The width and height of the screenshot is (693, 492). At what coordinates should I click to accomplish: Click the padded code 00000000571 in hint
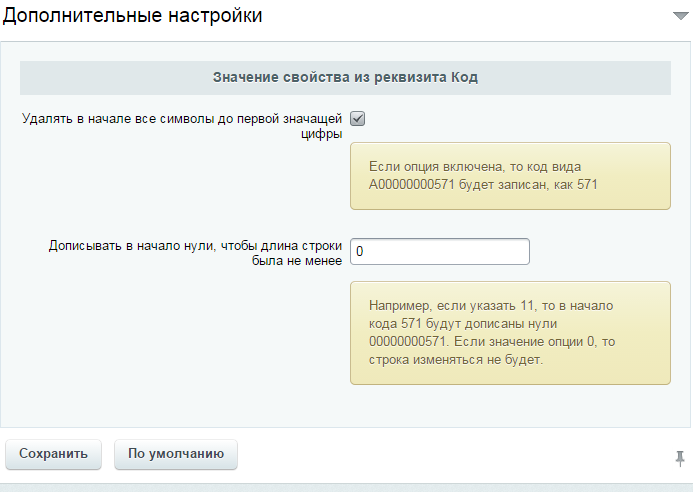click(405, 342)
